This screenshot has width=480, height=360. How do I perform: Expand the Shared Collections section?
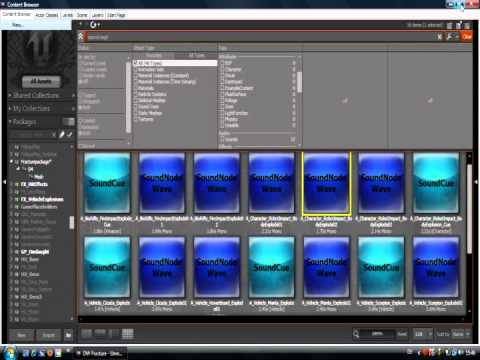click(36, 95)
